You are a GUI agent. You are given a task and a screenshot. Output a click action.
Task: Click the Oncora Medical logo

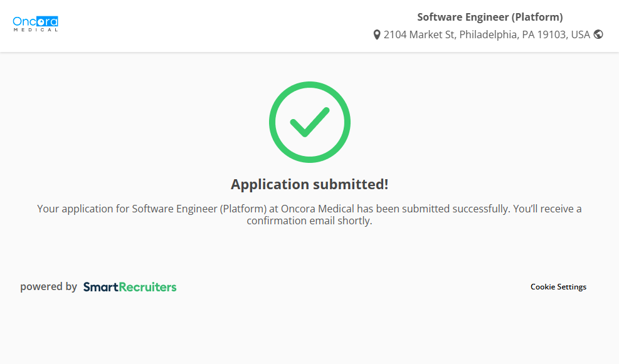(35, 24)
